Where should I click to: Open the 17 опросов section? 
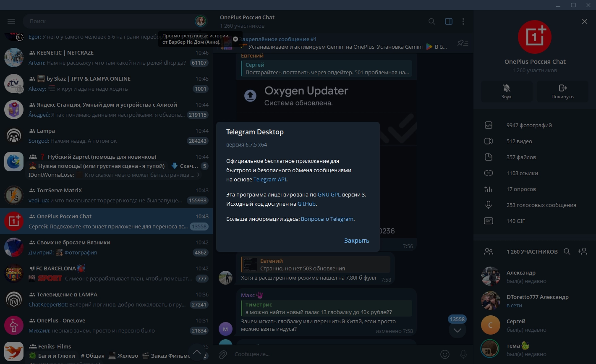coord(535,189)
